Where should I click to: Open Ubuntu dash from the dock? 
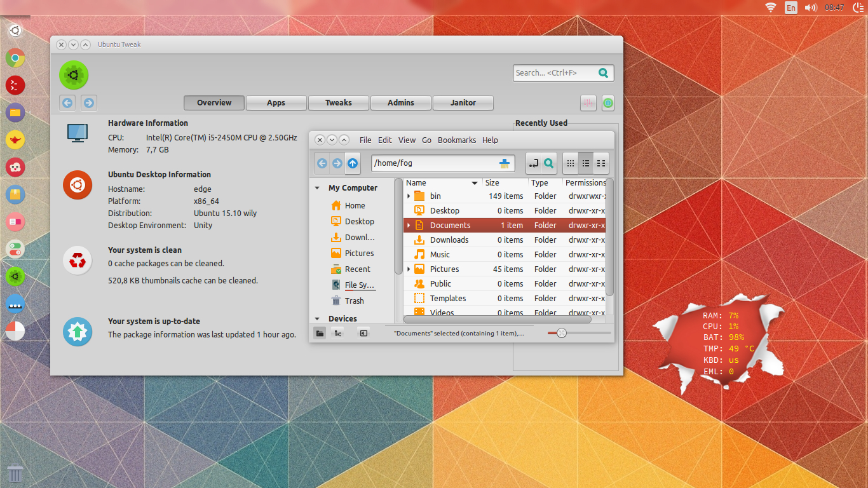tap(15, 30)
